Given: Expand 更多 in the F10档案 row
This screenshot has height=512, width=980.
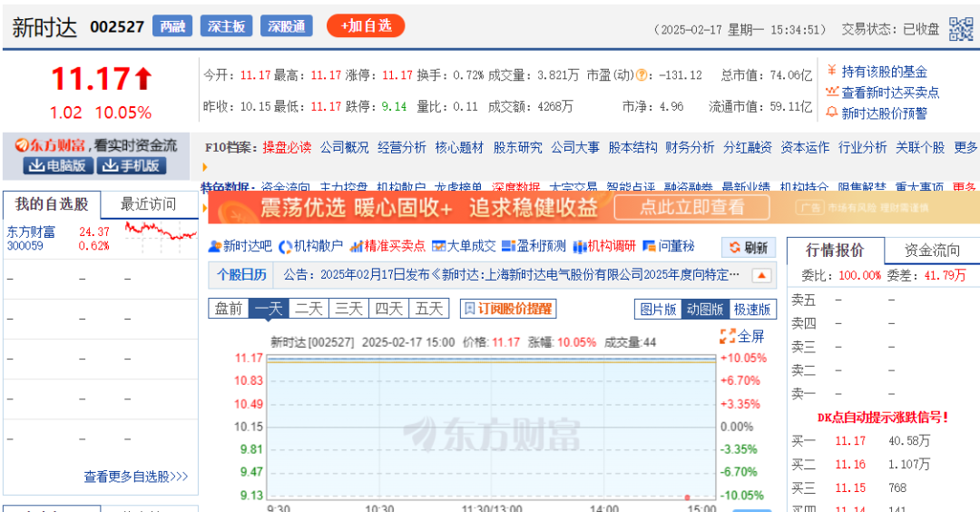Looking at the screenshot, I should click(965, 147).
